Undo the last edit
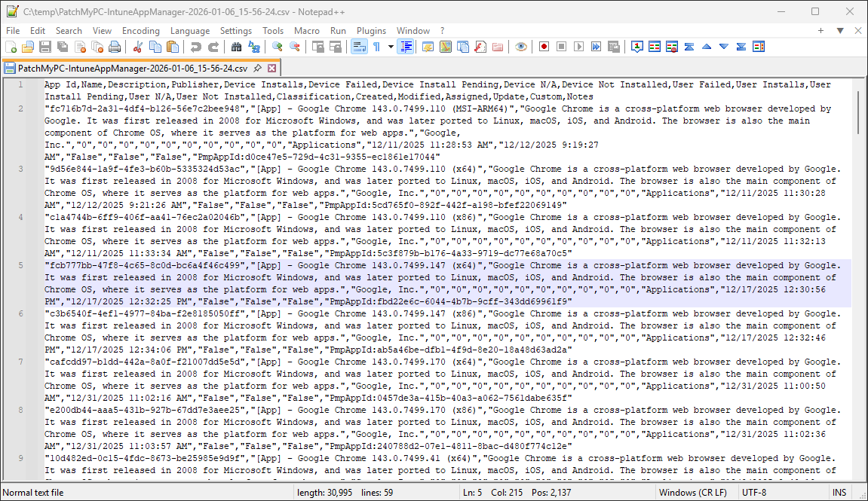Image resolution: width=868 pixels, height=501 pixels. 195,46
